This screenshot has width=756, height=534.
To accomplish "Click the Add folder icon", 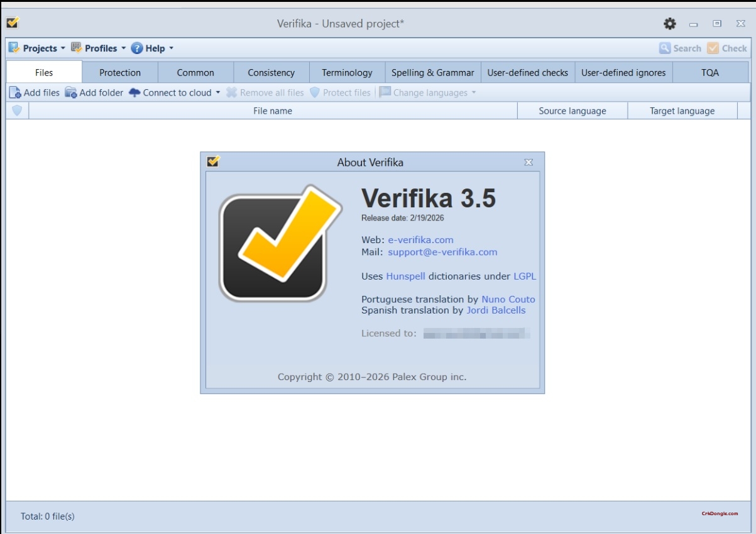I will point(71,92).
